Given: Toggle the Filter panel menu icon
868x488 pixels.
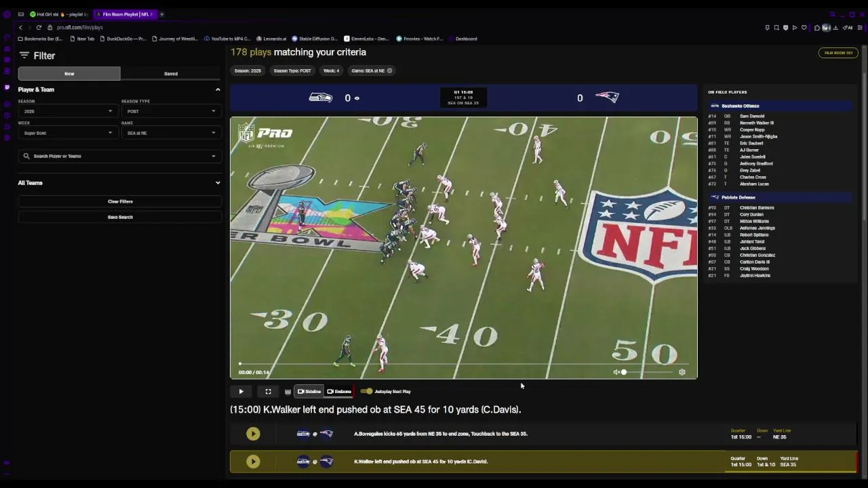Looking at the screenshot, I should click(x=24, y=56).
